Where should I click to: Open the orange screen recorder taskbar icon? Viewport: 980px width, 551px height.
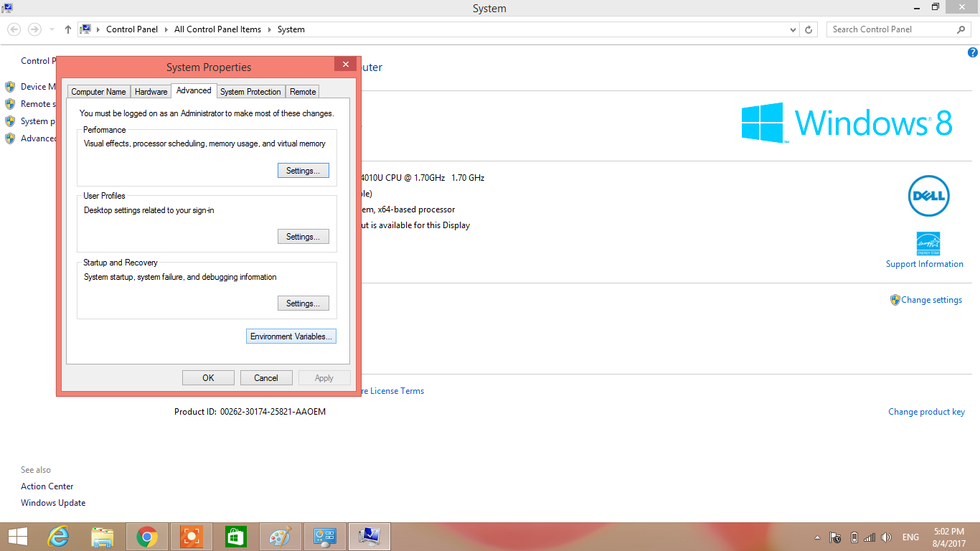pos(192,537)
